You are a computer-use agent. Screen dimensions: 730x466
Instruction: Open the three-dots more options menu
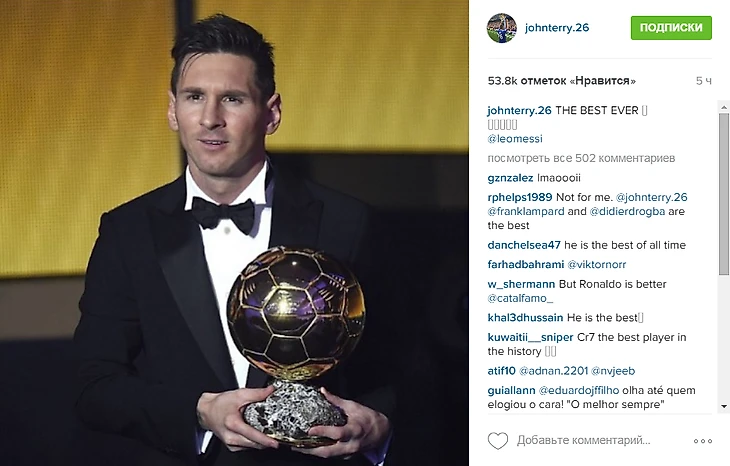[x=703, y=441]
